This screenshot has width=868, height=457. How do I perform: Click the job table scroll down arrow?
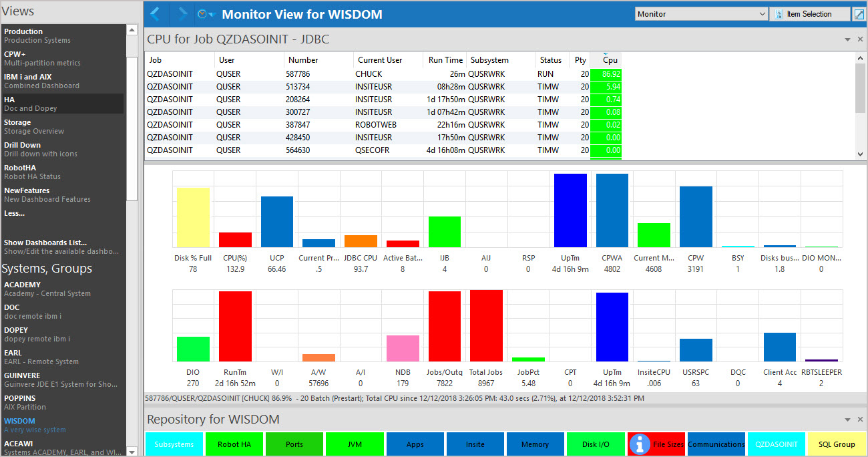860,154
